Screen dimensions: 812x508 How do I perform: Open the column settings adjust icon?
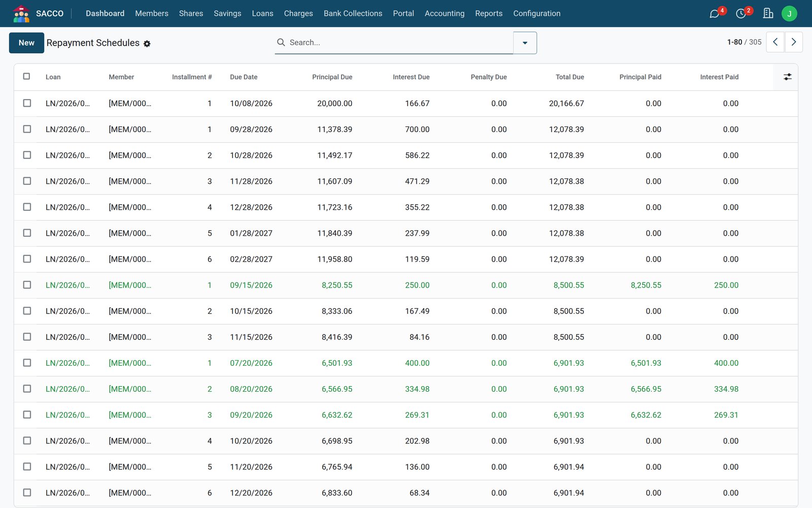(787, 77)
